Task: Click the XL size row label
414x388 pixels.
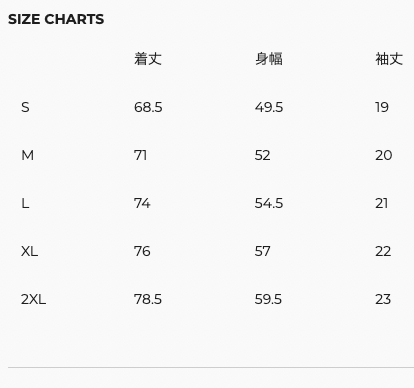Action: 29,251
